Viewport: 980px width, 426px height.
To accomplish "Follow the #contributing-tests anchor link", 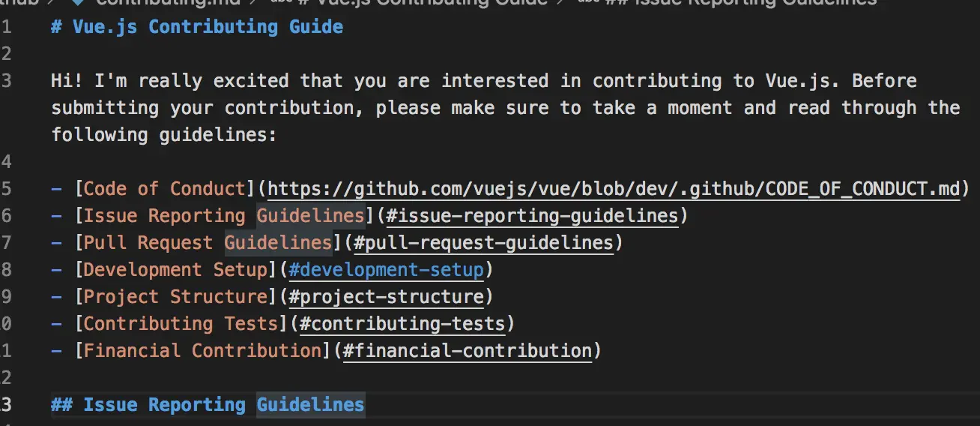I will pyautogui.click(x=402, y=324).
